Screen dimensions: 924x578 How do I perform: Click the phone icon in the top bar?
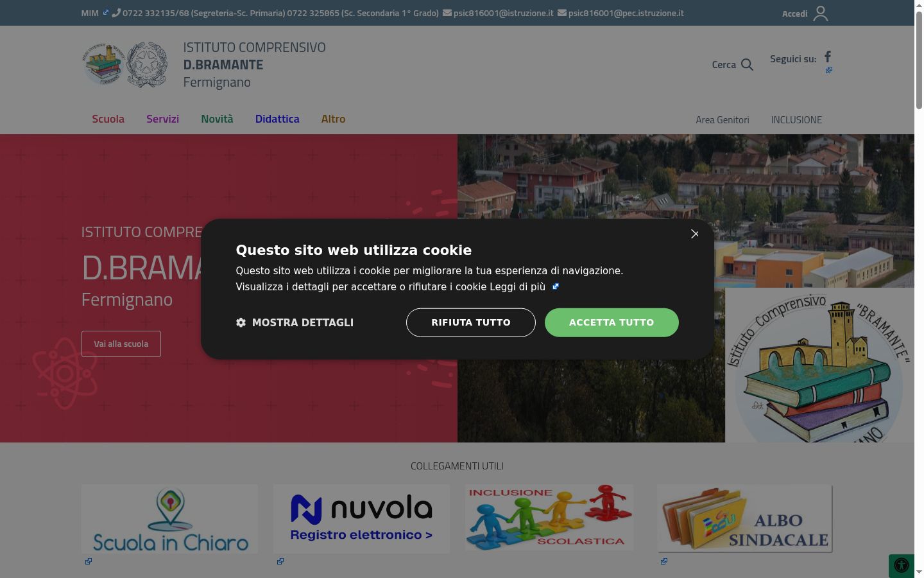(116, 13)
